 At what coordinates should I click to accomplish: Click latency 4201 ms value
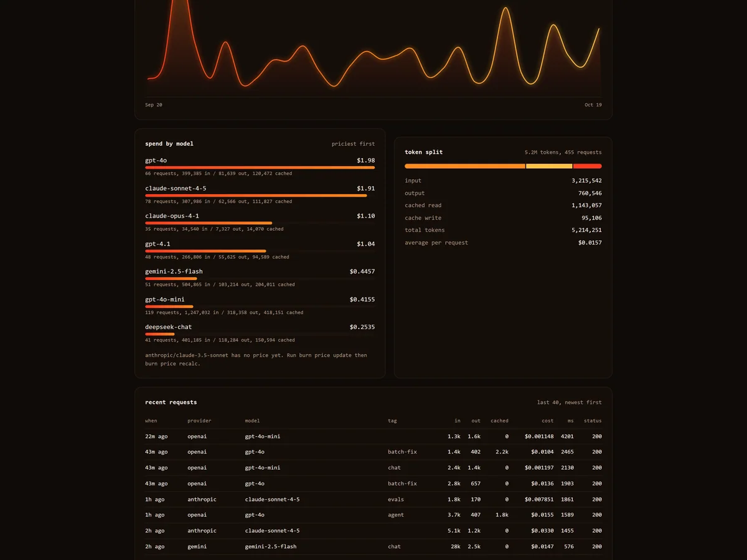click(x=567, y=436)
